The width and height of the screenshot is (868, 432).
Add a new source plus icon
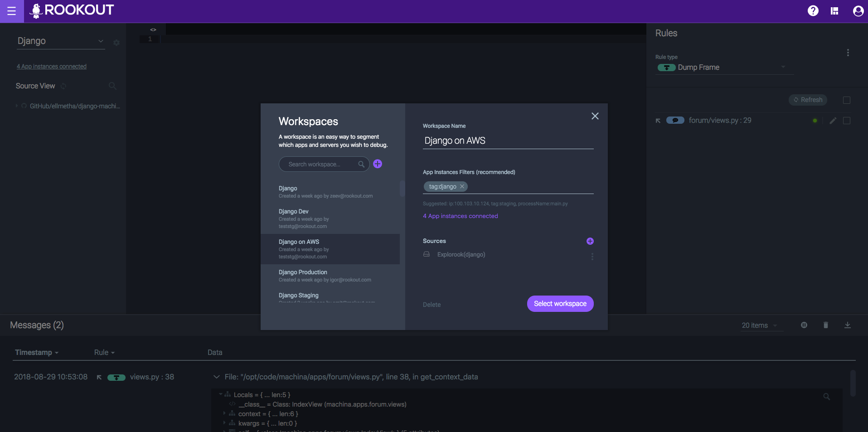click(590, 241)
